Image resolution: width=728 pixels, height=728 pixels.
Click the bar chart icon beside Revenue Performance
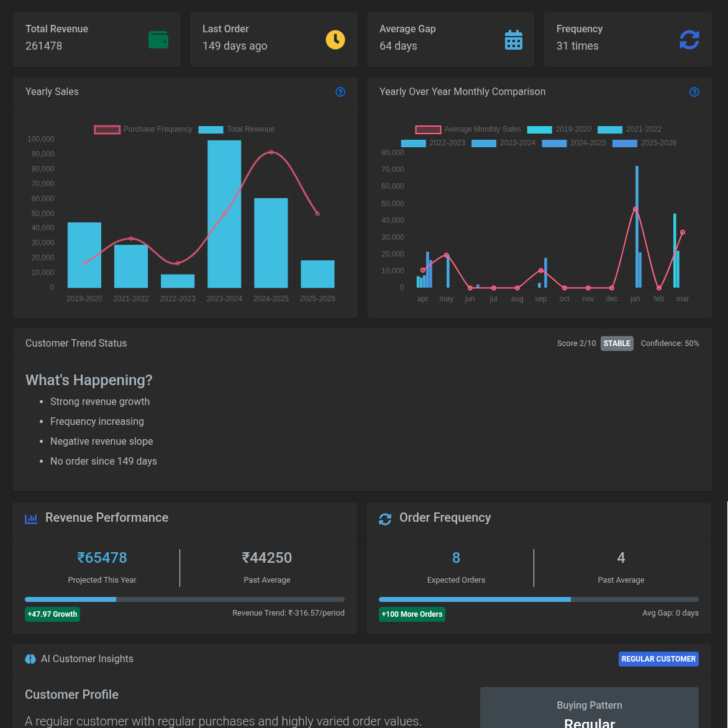(x=31, y=519)
